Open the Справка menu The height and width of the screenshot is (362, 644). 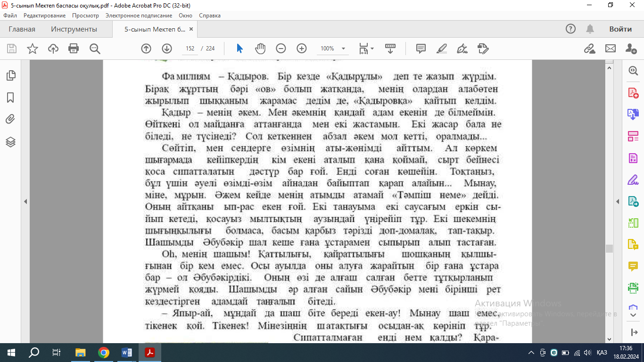click(210, 16)
